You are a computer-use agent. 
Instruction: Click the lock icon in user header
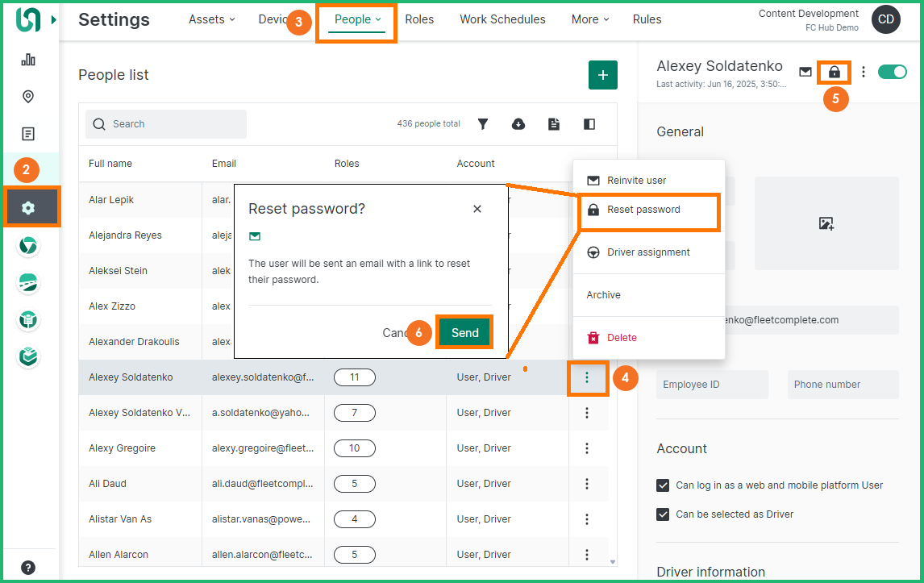click(x=835, y=72)
